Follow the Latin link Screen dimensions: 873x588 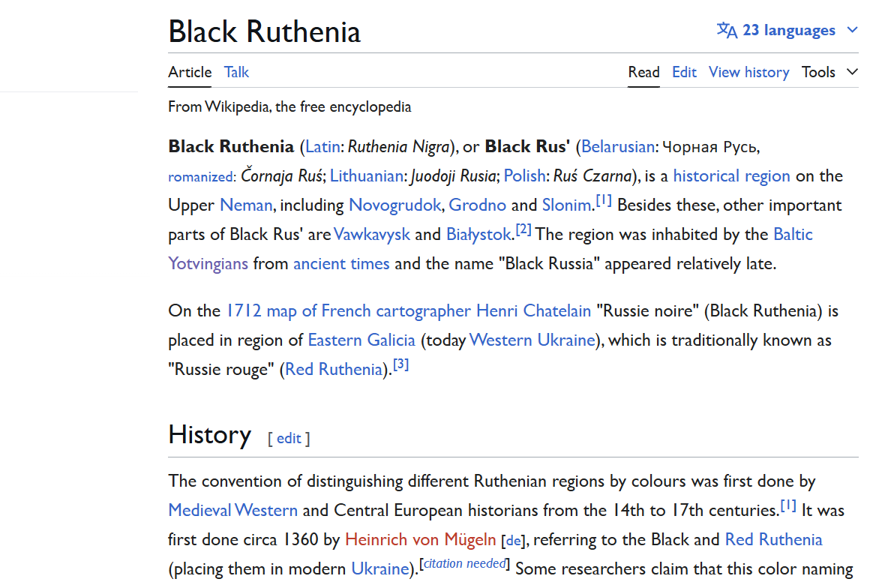323,147
